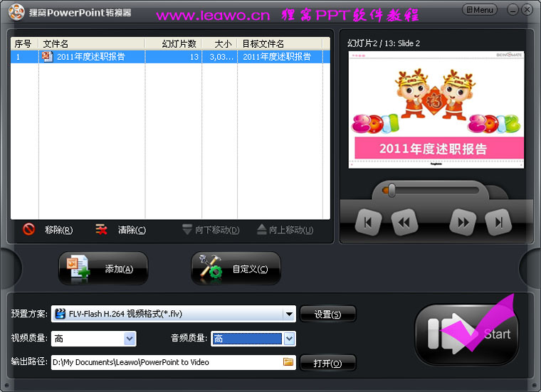This screenshot has width=541, height=392.
Task: Jump to last slide in preview
Action: [x=498, y=223]
